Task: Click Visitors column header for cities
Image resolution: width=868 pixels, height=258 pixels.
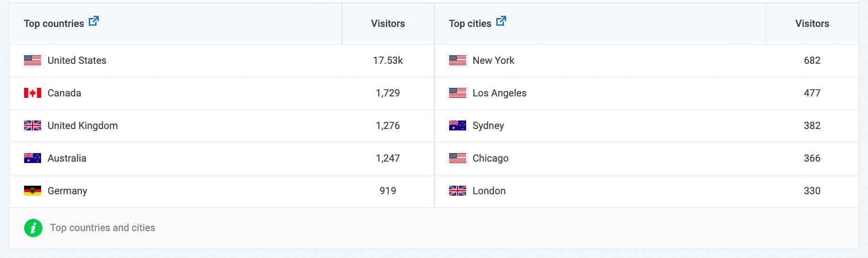Action: pyautogui.click(x=812, y=24)
